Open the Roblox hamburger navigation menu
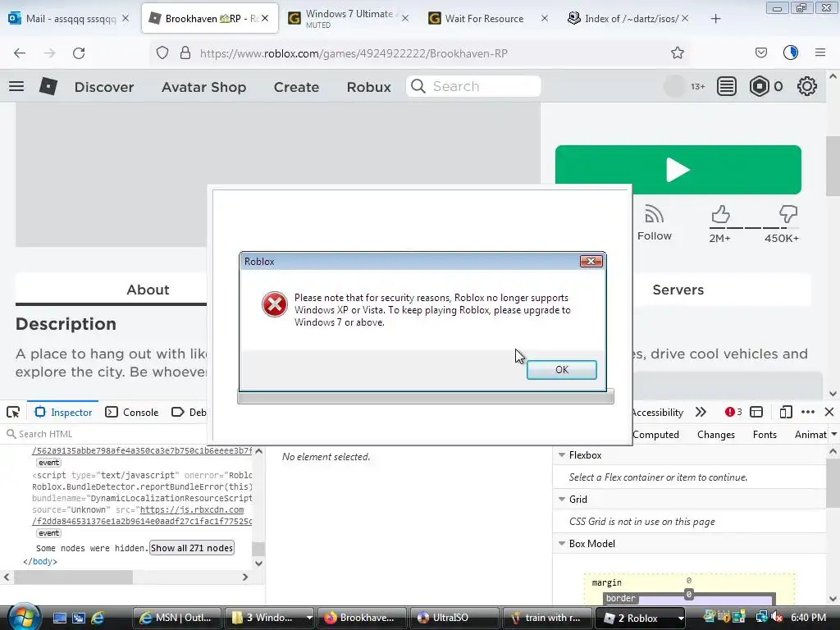840x630 pixels. click(x=16, y=86)
